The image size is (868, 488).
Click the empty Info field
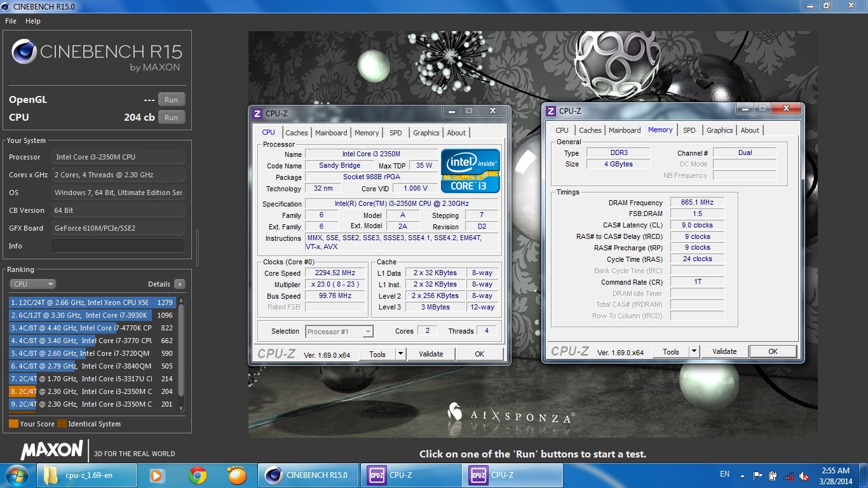118,246
